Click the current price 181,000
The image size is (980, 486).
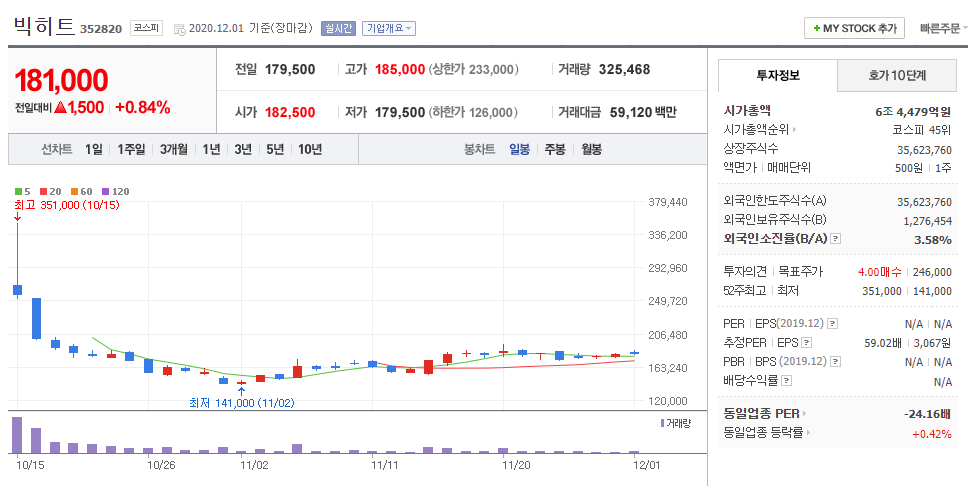tap(61, 80)
